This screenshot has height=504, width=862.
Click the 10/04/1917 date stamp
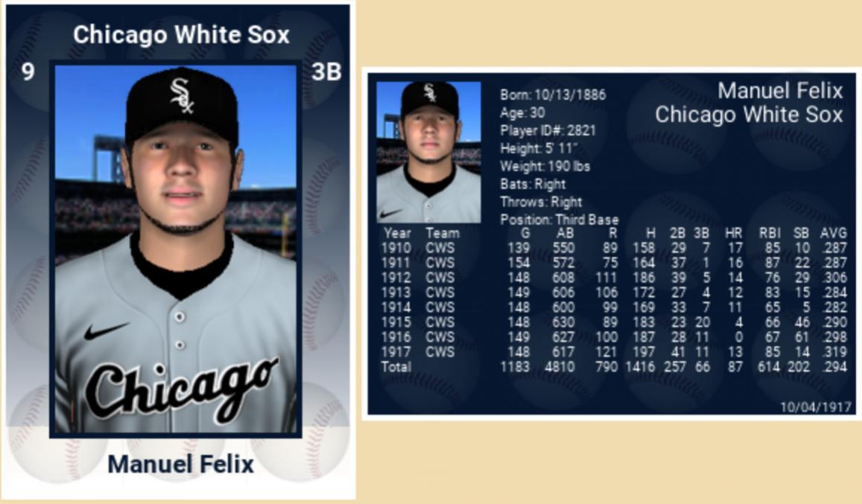click(815, 406)
